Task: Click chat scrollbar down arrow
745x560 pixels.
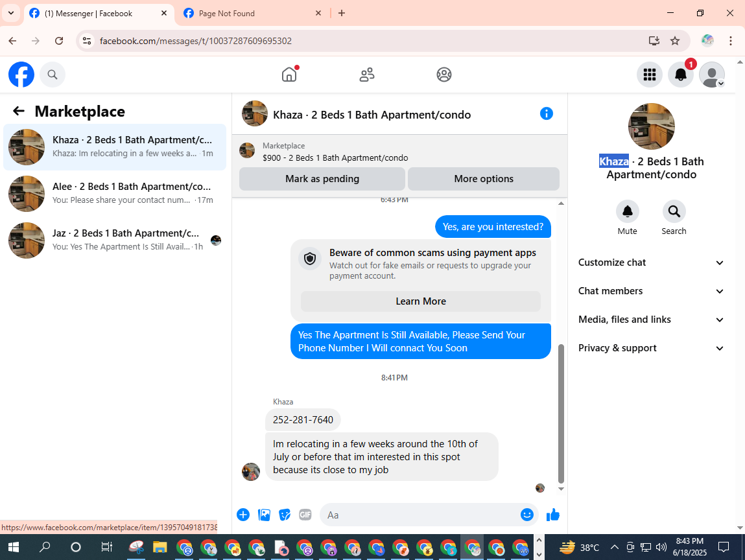Action: click(x=561, y=489)
